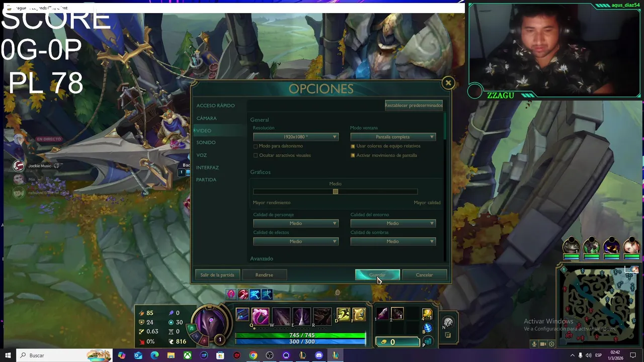Click the blue recall B icon
Image resolution: width=644 pixels, height=362 pixels.
pos(427,329)
